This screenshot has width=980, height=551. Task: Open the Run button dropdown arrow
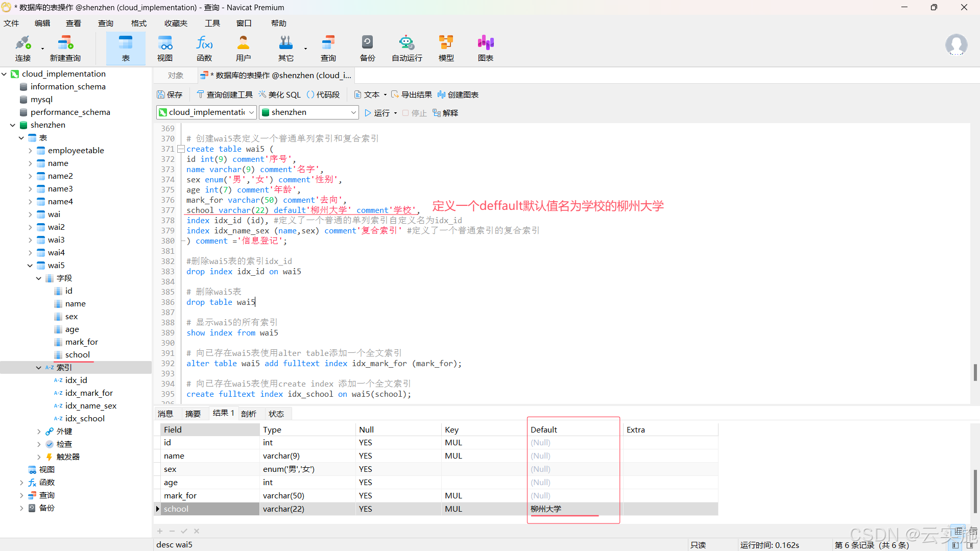coord(395,113)
